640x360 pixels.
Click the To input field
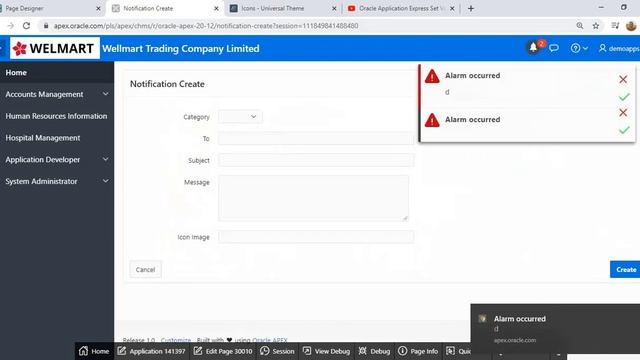pyautogui.click(x=316, y=139)
